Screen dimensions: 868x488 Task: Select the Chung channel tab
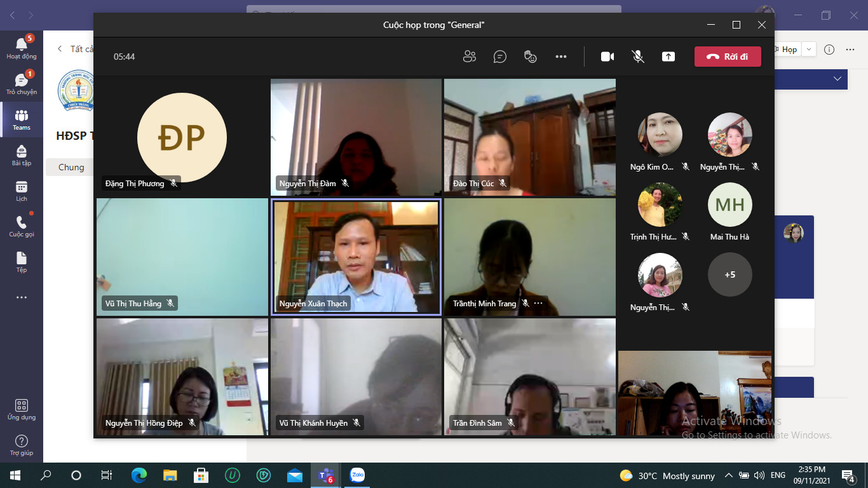point(71,167)
